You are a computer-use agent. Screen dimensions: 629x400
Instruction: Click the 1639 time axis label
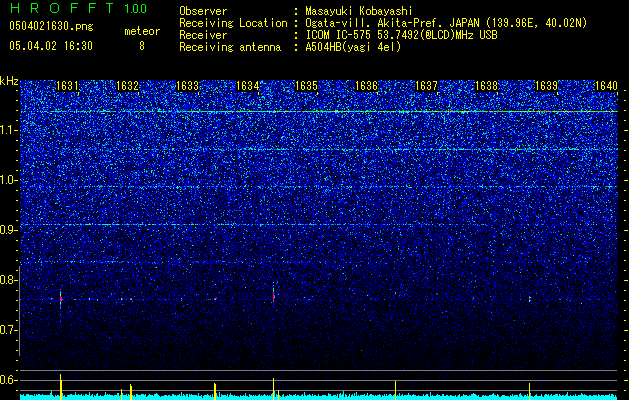point(546,86)
